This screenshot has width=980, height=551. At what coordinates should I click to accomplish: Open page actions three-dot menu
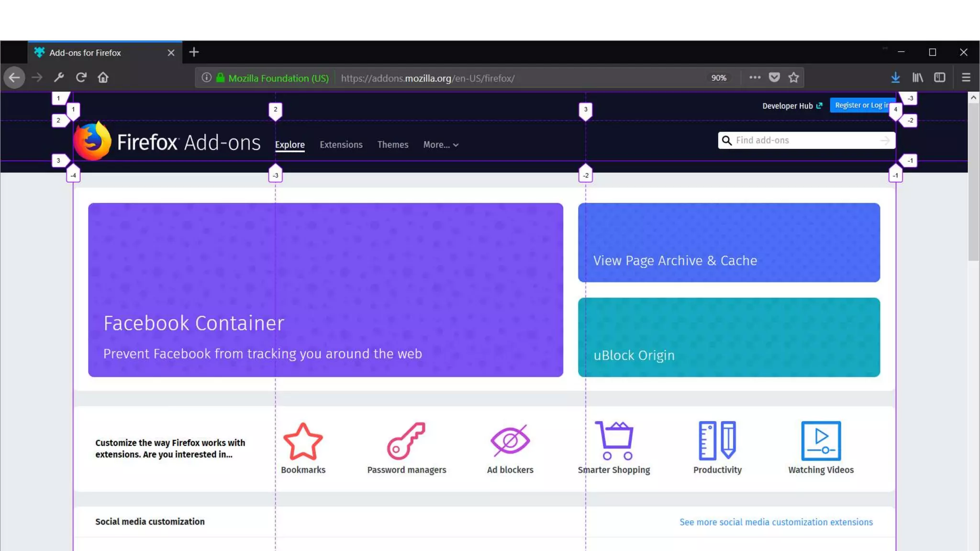click(755, 77)
